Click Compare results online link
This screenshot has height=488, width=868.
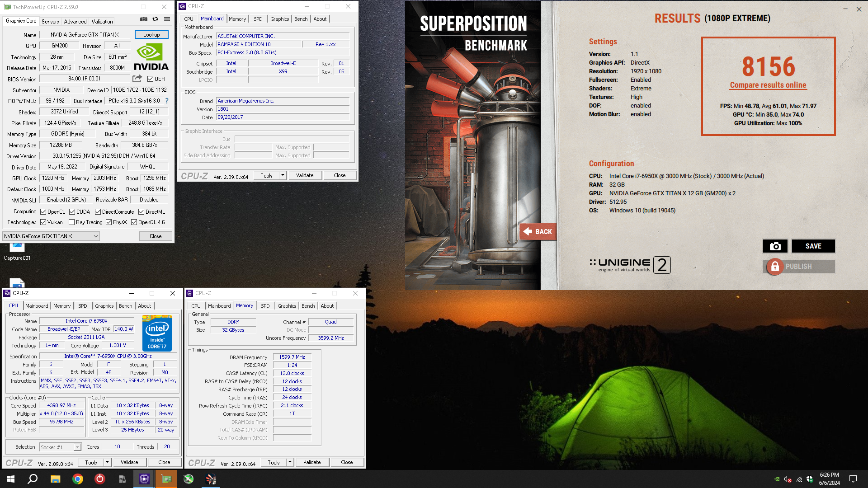coord(768,85)
